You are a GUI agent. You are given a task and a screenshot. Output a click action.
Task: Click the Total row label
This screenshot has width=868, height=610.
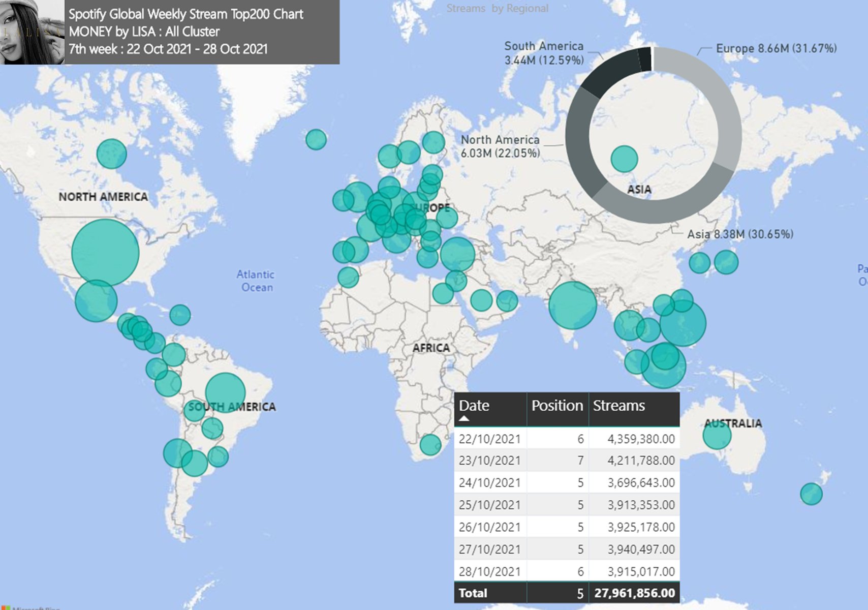tap(473, 593)
